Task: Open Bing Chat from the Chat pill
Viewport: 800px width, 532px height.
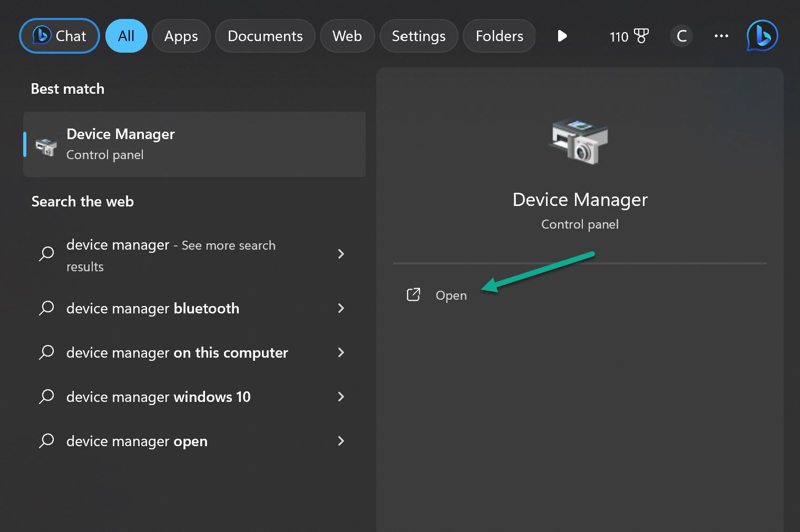Action: pyautogui.click(x=60, y=36)
